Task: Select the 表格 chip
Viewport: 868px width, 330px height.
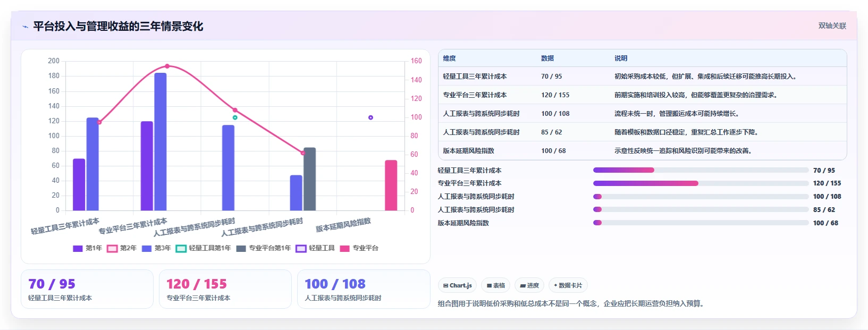Action: 495,285
